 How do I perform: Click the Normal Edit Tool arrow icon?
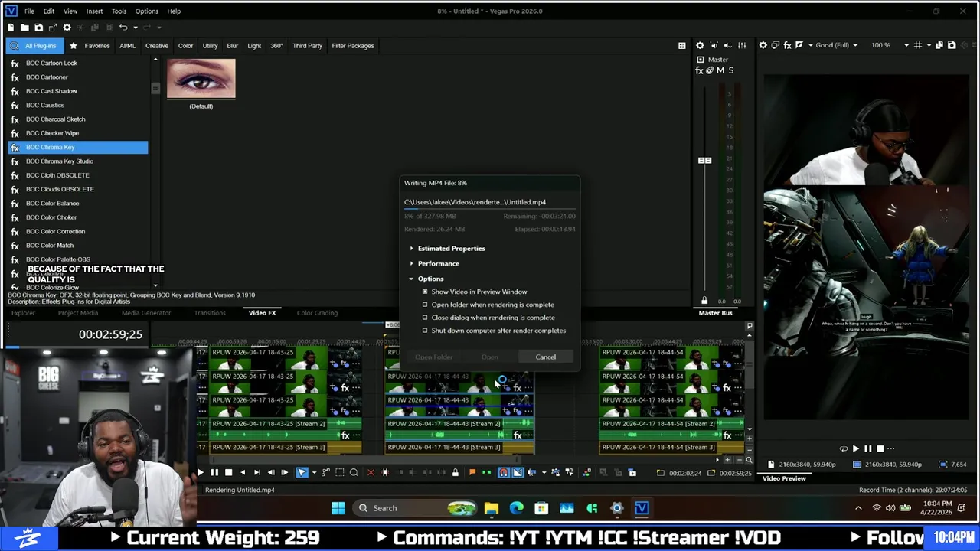(302, 473)
